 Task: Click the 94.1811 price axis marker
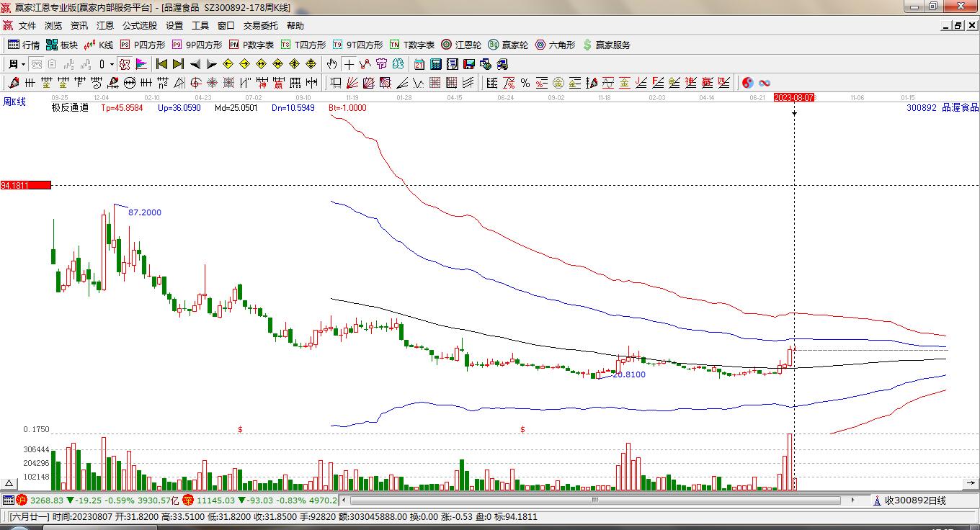(x=26, y=186)
